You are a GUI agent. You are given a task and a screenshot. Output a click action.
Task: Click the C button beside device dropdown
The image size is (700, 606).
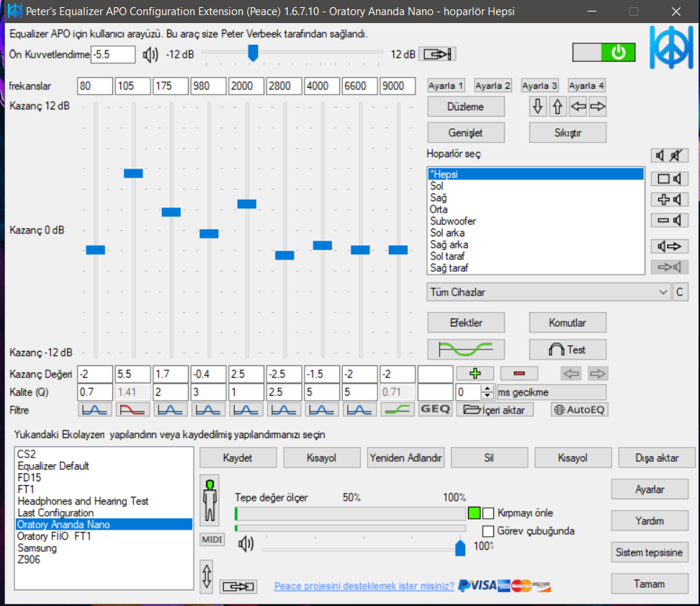click(x=680, y=292)
